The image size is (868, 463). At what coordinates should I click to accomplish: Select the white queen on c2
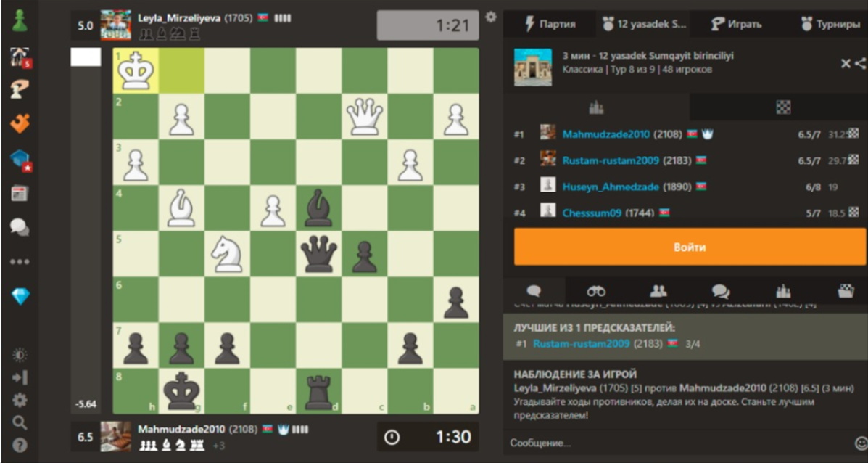(364, 116)
